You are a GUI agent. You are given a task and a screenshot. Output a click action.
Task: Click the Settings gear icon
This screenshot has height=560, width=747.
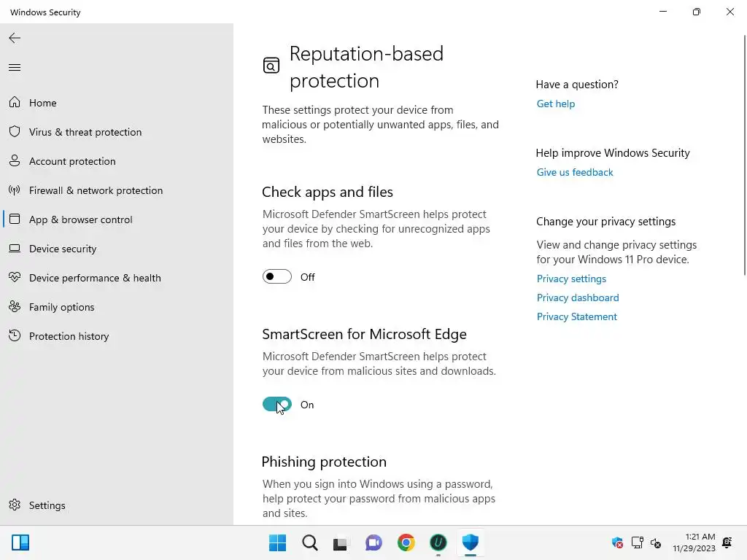click(15, 505)
